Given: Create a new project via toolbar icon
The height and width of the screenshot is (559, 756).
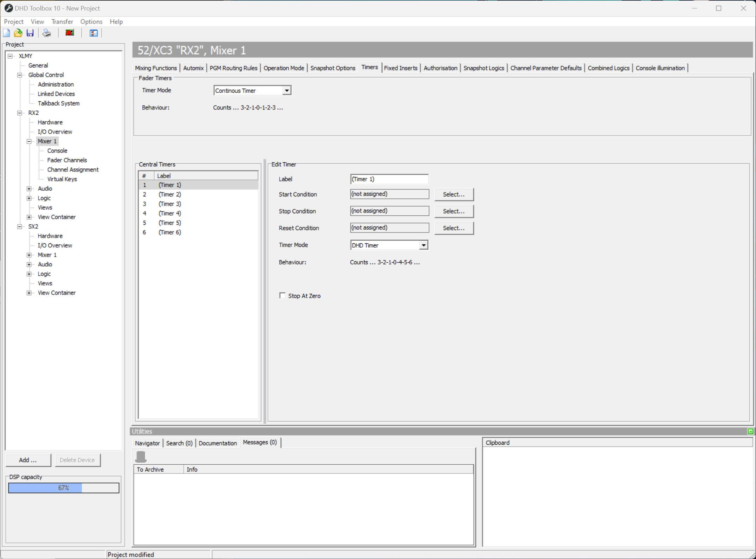Looking at the screenshot, I should [6, 33].
